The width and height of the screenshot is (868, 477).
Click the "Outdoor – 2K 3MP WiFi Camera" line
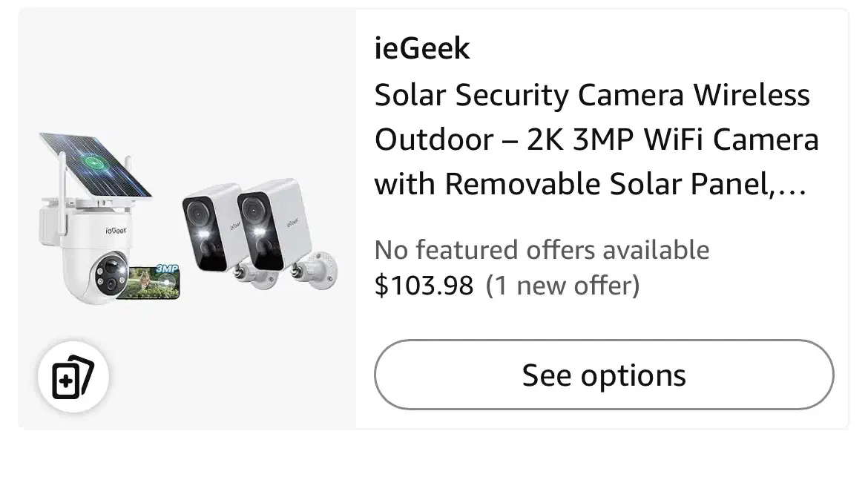tap(596, 140)
